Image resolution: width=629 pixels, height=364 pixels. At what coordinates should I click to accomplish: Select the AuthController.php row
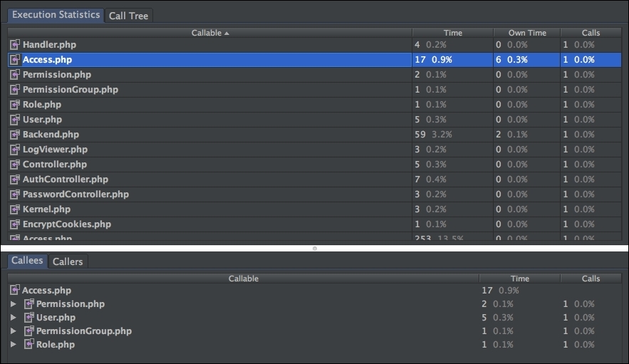[315, 180]
